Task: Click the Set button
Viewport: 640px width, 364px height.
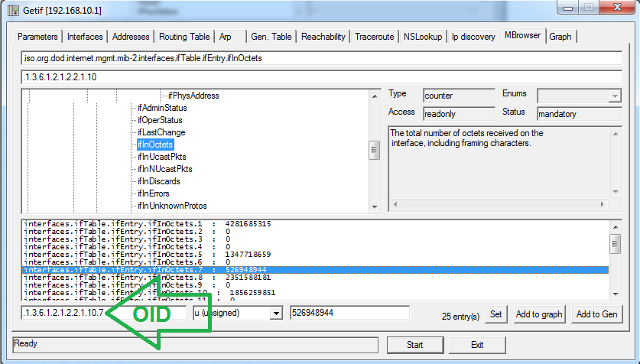Action: (496, 314)
